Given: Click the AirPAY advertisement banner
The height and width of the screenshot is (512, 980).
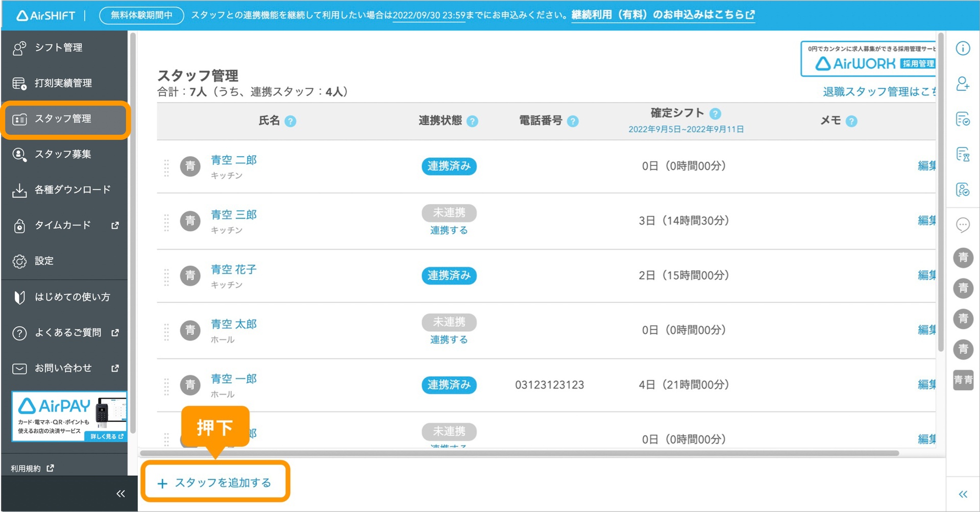Looking at the screenshot, I should 69,416.
